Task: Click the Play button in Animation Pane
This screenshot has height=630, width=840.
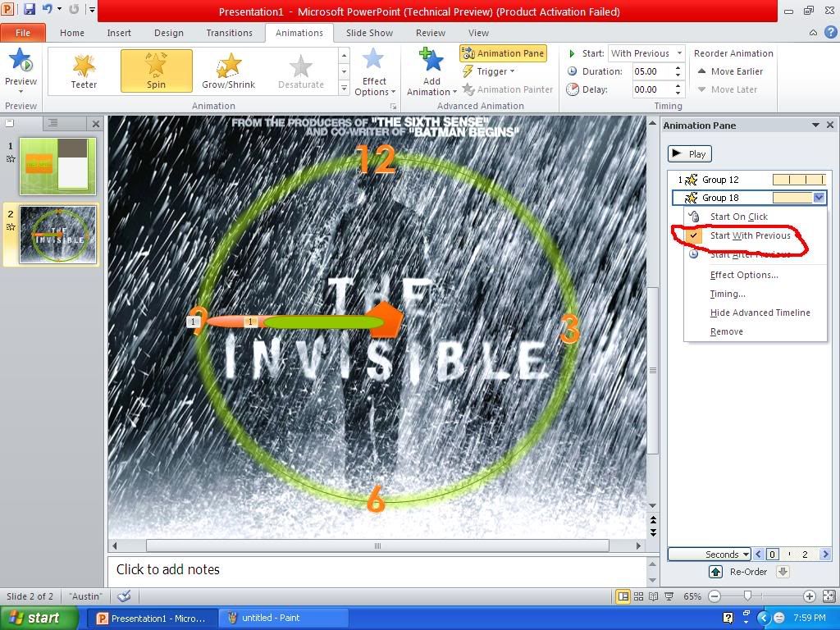Action: tap(690, 153)
